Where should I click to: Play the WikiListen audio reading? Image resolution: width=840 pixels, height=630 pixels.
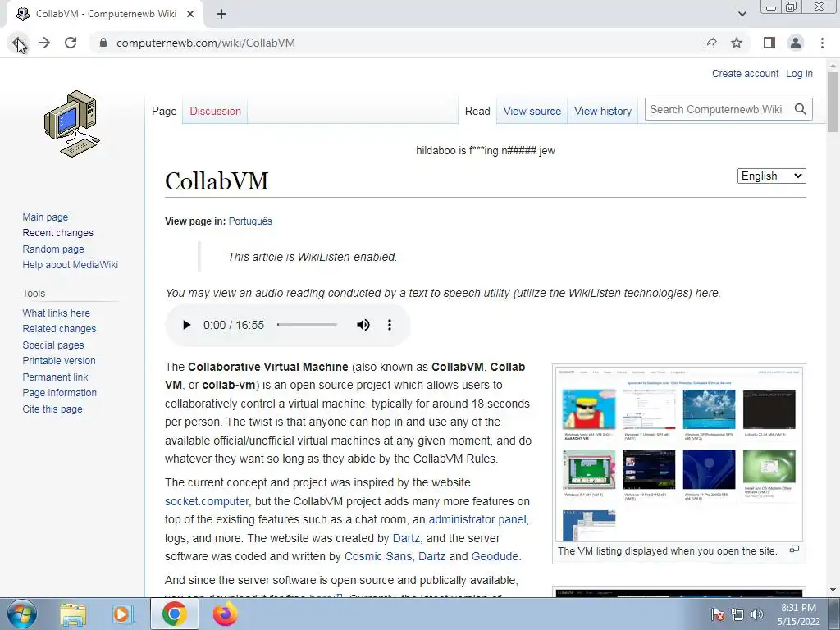(186, 325)
